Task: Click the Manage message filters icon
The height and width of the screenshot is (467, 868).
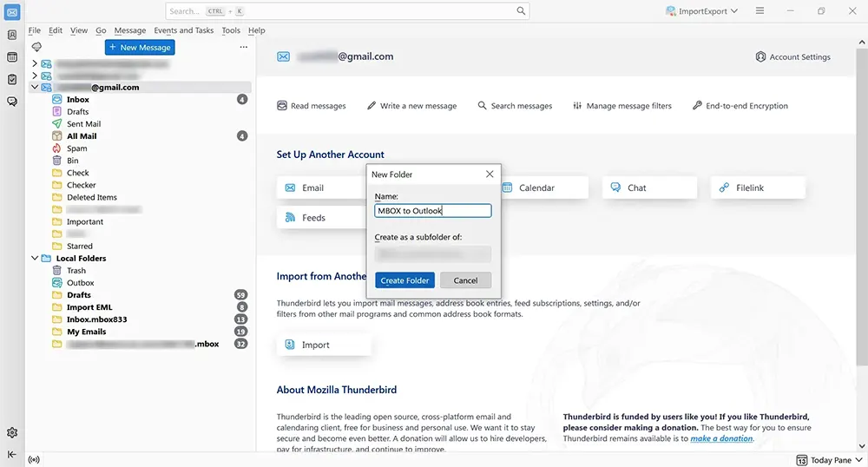Action: (577, 105)
